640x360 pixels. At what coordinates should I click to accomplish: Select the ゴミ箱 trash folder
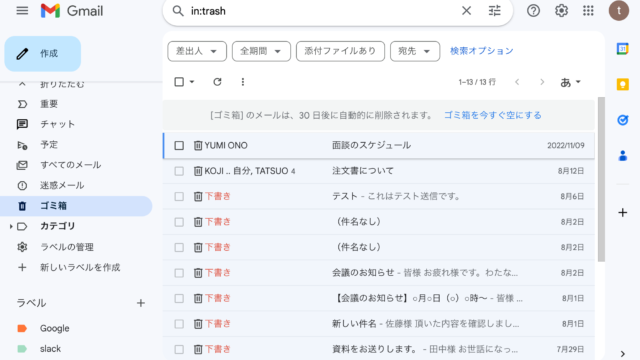click(76, 206)
